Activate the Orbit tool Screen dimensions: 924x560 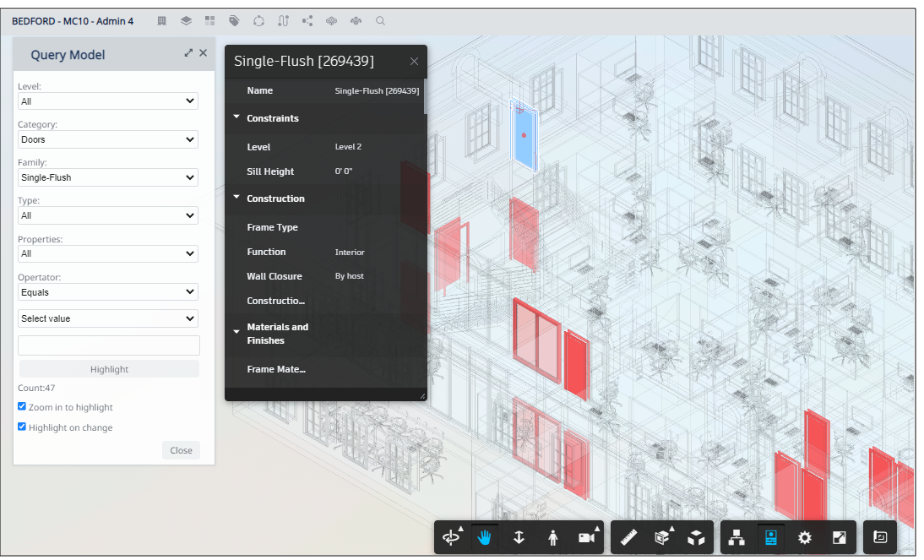451,537
